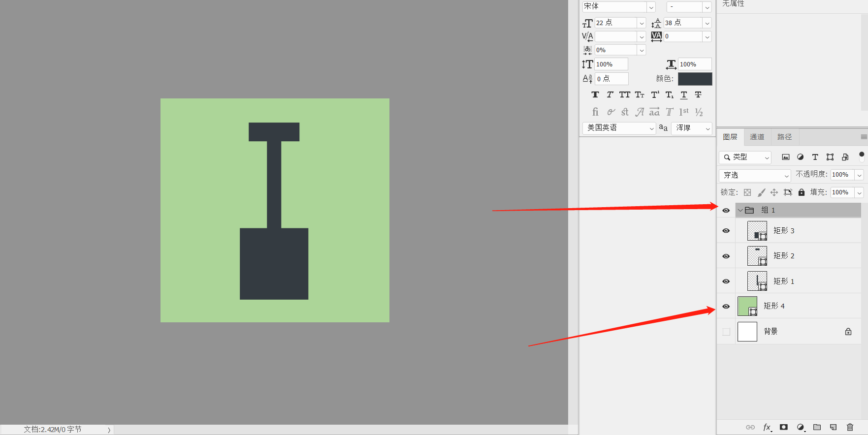Lock all layer attributes
The width and height of the screenshot is (868, 435).
(802, 192)
